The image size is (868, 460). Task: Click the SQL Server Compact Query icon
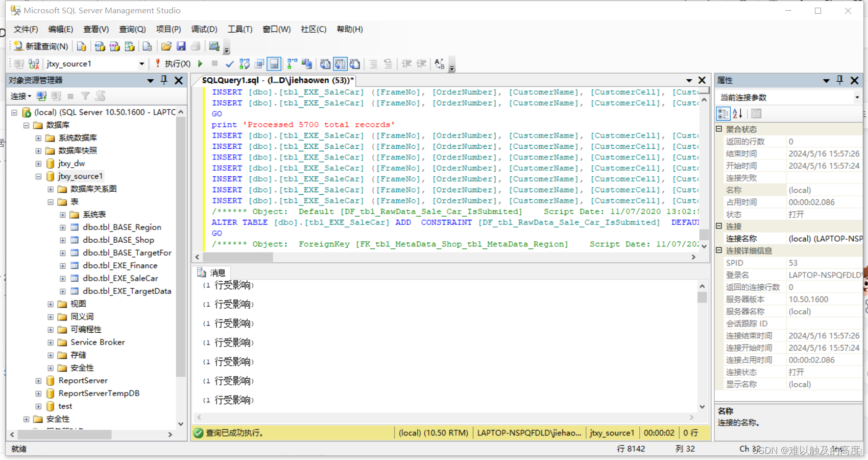click(147, 47)
